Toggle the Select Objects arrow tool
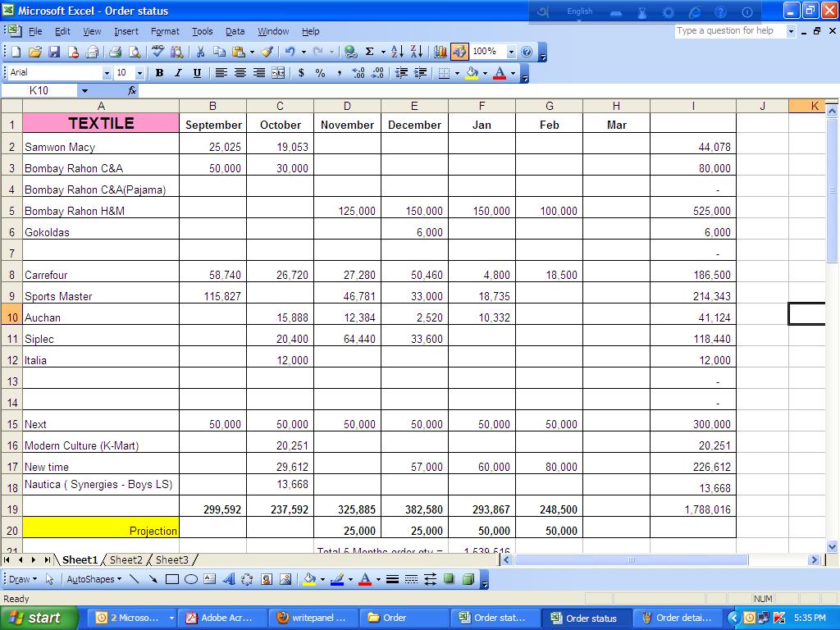Viewport: 840px width, 630px height. (50, 579)
